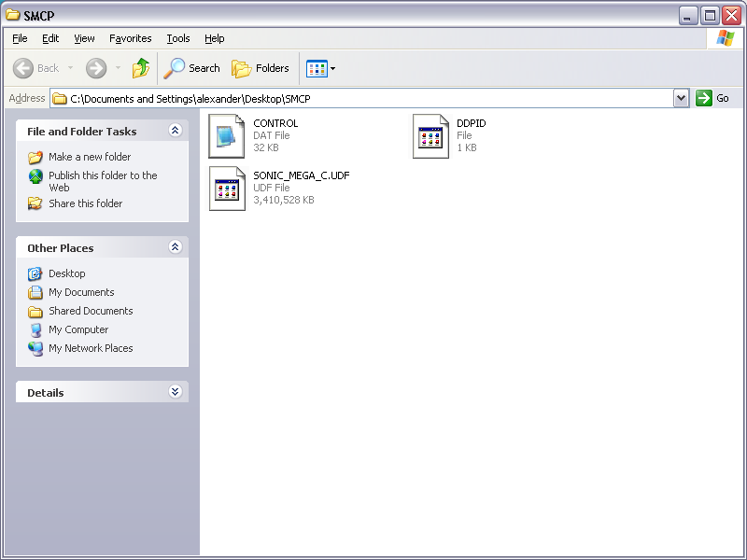Viewport: 747px width, 560px height.
Task: Open the Favorites menu
Action: coord(130,38)
